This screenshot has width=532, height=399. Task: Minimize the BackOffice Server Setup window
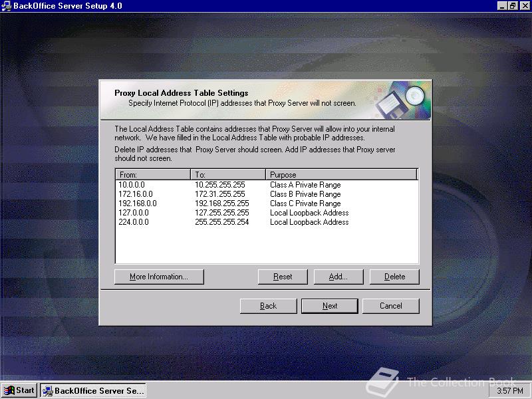[503, 6]
